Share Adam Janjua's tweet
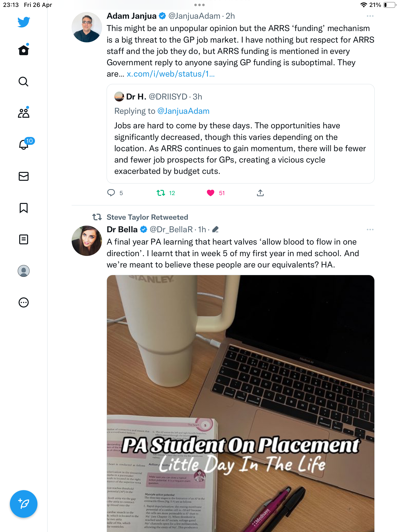 (x=260, y=193)
